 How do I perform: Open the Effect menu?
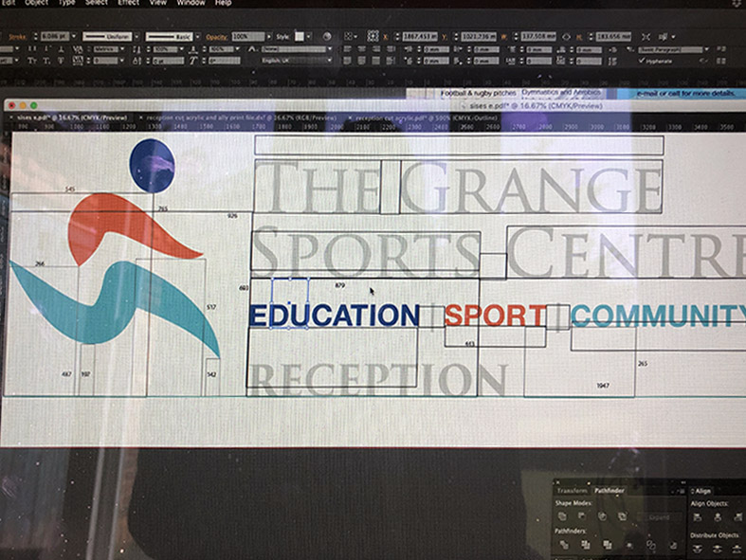pos(129,3)
